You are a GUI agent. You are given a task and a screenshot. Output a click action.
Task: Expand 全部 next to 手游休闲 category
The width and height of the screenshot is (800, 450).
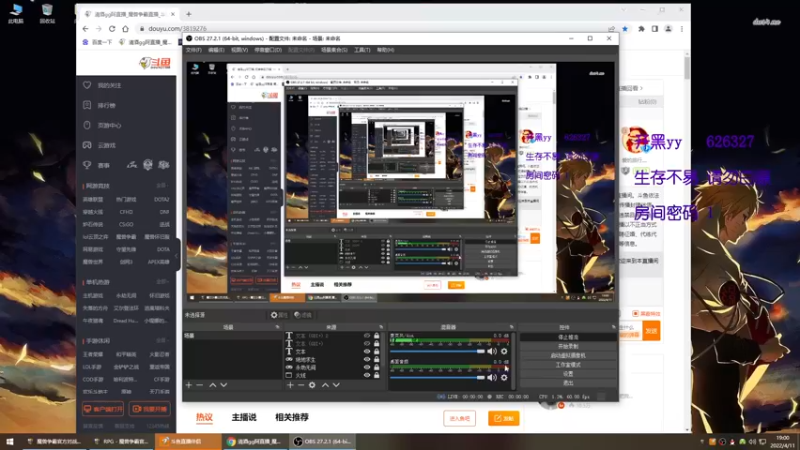pos(162,340)
